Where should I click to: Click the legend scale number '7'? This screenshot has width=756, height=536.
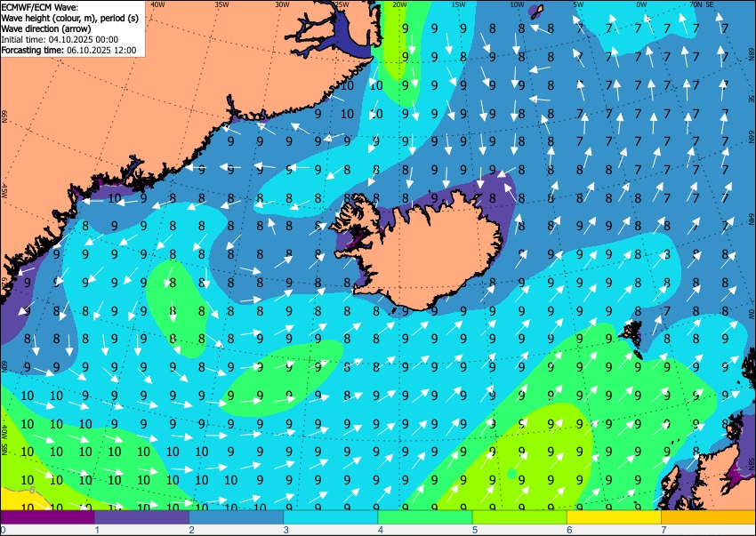click(664, 530)
